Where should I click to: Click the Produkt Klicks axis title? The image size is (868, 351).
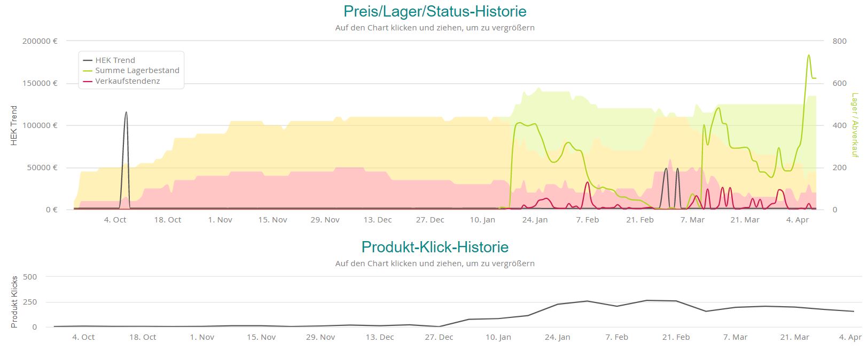point(14,301)
